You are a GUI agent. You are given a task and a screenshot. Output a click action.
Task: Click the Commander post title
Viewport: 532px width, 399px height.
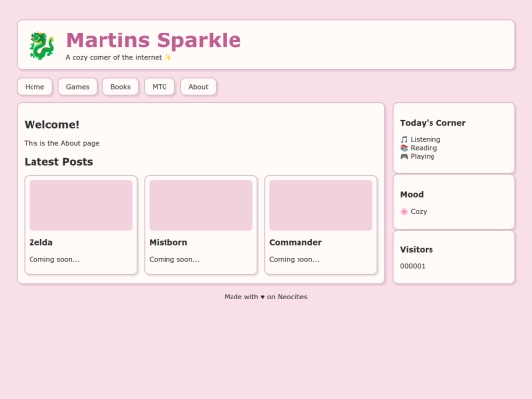[x=296, y=243]
